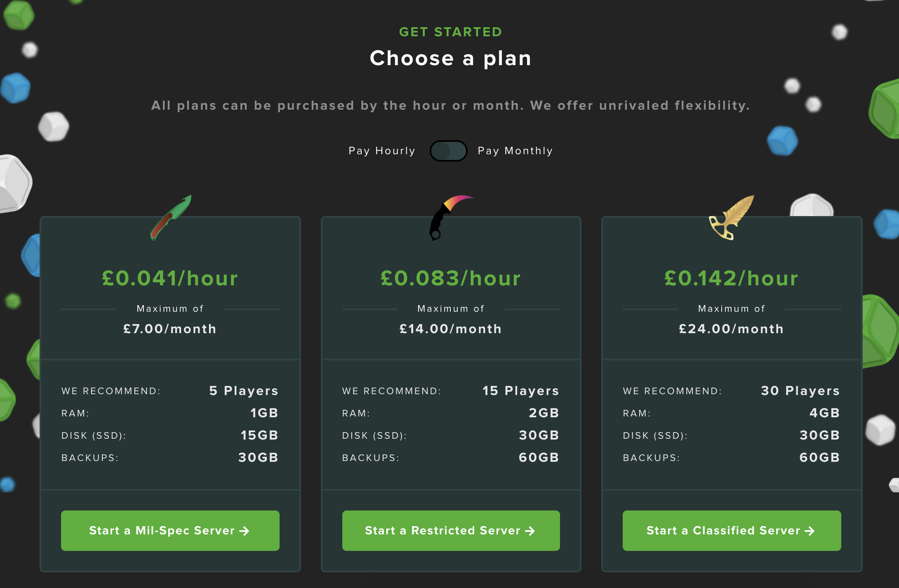Screen dimensions: 899x588
Task: Click the green Mil-Spec knife icon
Action: tap(171, 217)
